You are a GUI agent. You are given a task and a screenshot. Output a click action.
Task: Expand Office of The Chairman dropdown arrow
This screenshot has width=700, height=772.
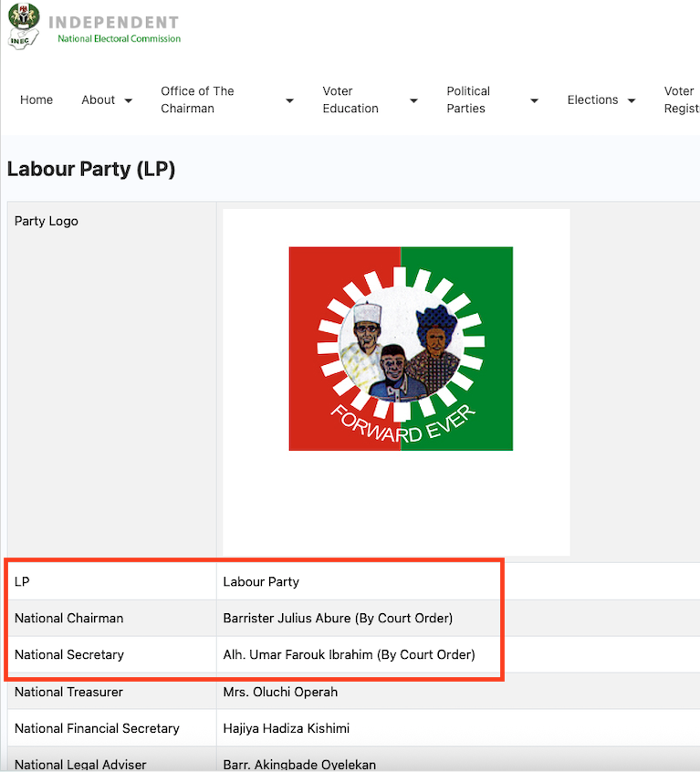(x=290, y=101)
